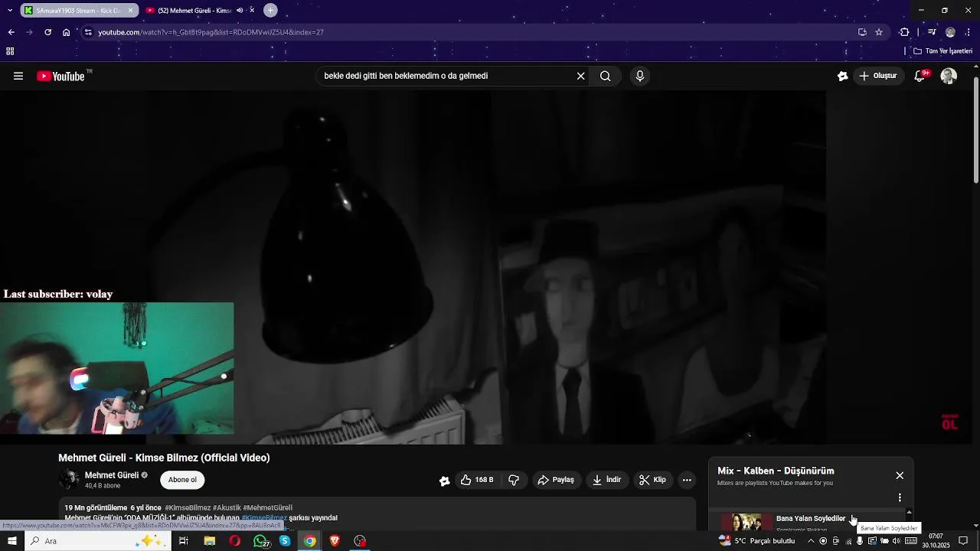Open Mehmet Güreli channel name link
980x551 pixels.
(112, 475)
